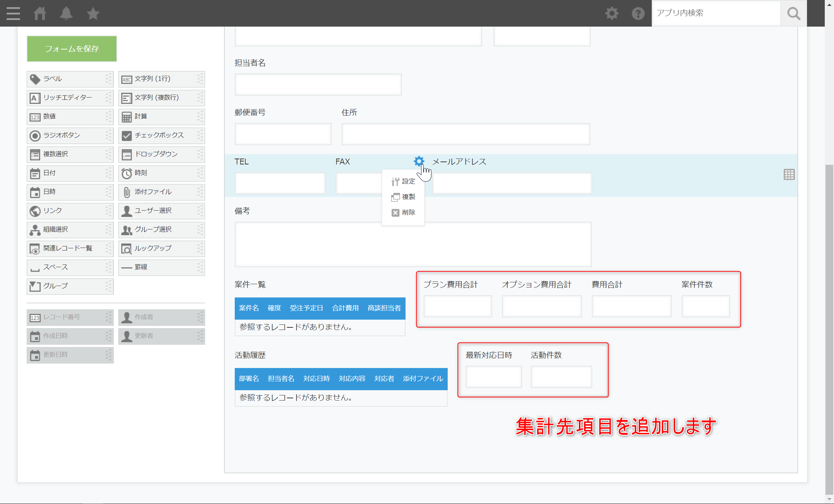The height and width of the screenshot is (504, 834).
Task: Choose 複製 from the field menu
Action: [x=404, y=197]
